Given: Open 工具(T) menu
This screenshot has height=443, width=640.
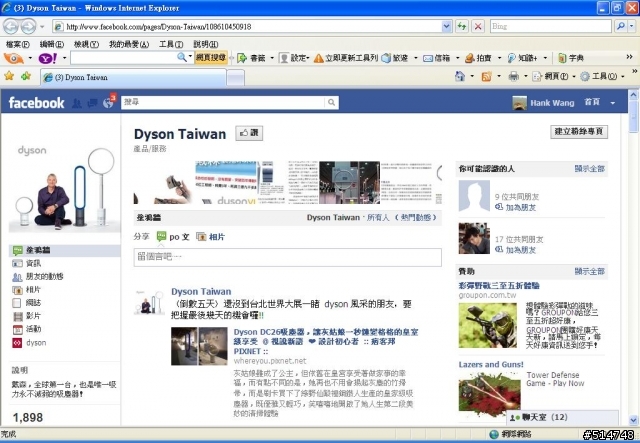Looking at the screenshot, I should click(x=171, y=44).
